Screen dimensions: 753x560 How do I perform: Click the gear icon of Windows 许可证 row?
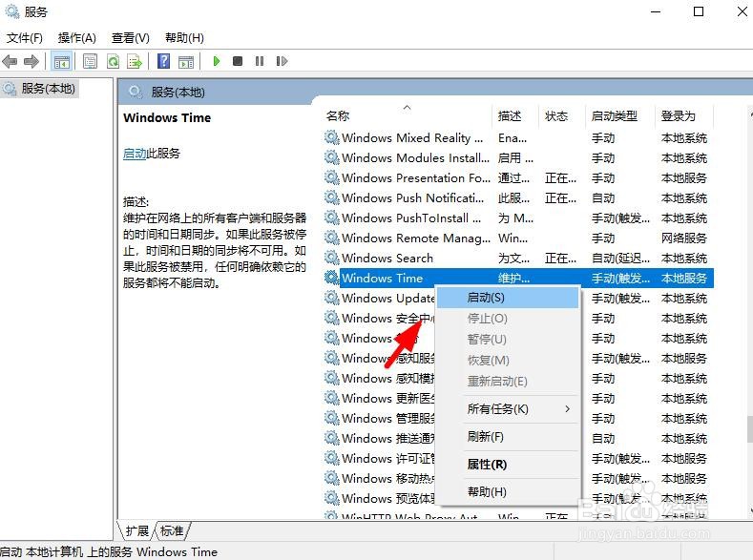331,458
